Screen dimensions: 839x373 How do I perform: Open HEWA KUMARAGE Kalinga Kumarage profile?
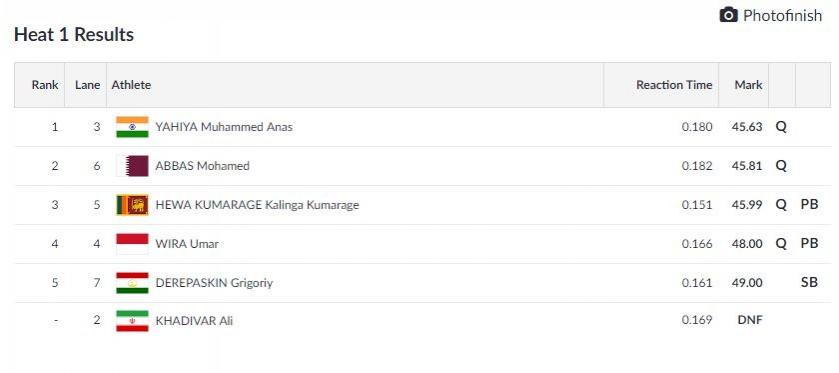(x=257, y=205)
